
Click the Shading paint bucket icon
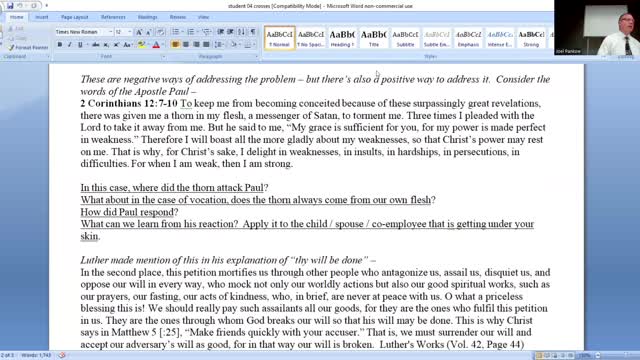click(233, 44)
